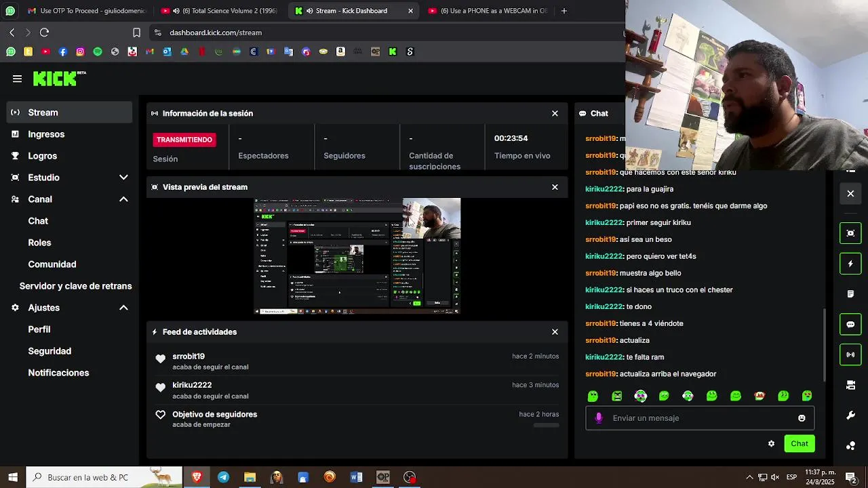Show hidden system tray icons
The height and width of the screenshot is (488, 868).
pos(749,477)
